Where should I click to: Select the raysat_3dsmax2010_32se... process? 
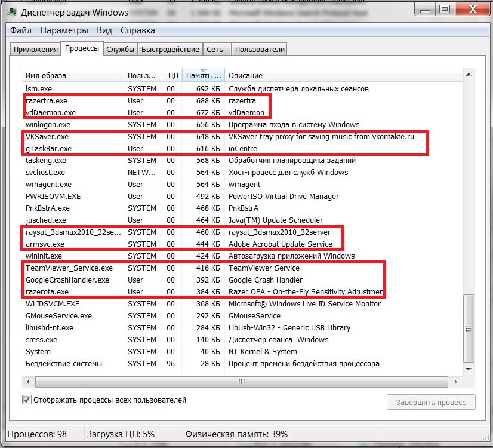click(x=242, y=232)
